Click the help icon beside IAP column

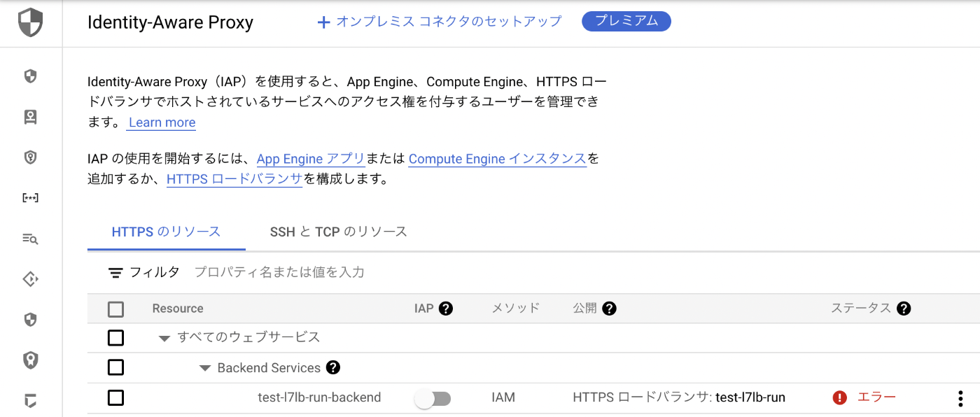pos(445,309)
